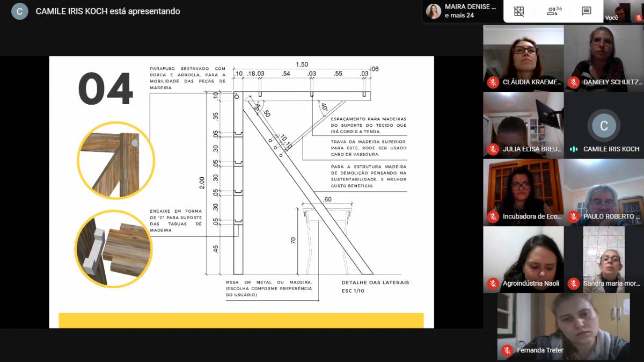Click muted mic icon on Fernanda Treter tile
Screen dimensions: 644x362
507,351
